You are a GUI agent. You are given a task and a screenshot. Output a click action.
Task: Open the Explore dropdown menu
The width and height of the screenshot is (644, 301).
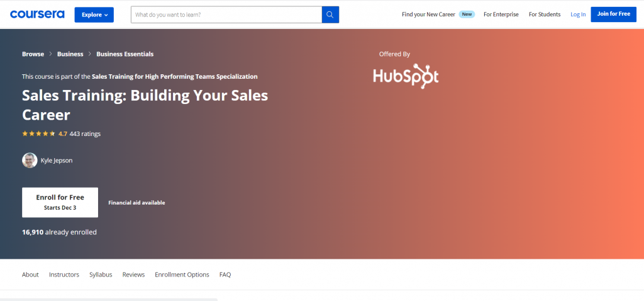coord(94,15)
